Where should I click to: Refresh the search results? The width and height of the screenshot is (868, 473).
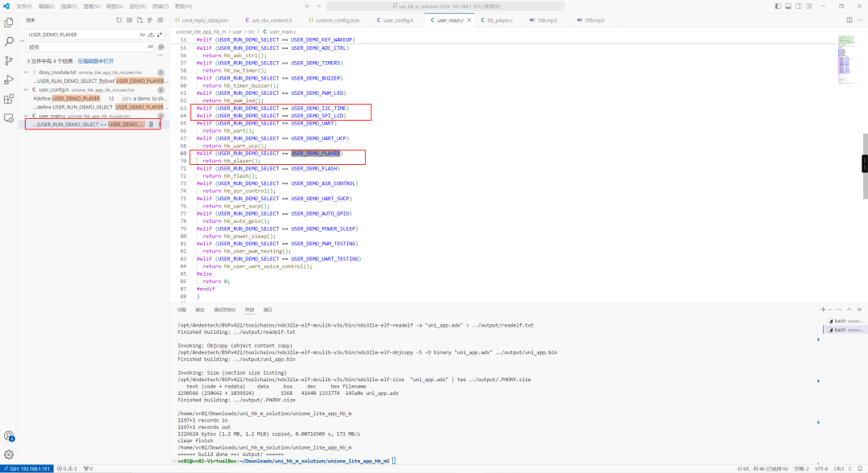[120, 20]
